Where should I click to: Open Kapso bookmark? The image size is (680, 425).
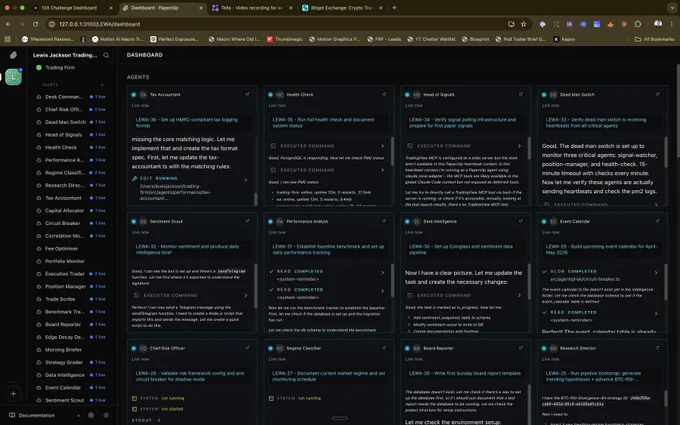(564, 39)
